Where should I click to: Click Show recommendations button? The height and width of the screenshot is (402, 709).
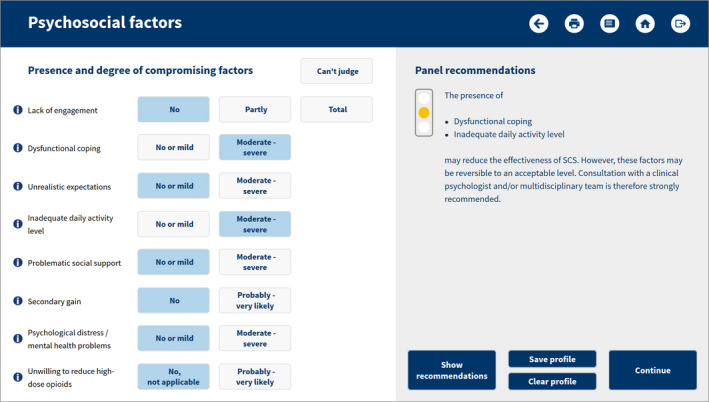pos(452,370)
